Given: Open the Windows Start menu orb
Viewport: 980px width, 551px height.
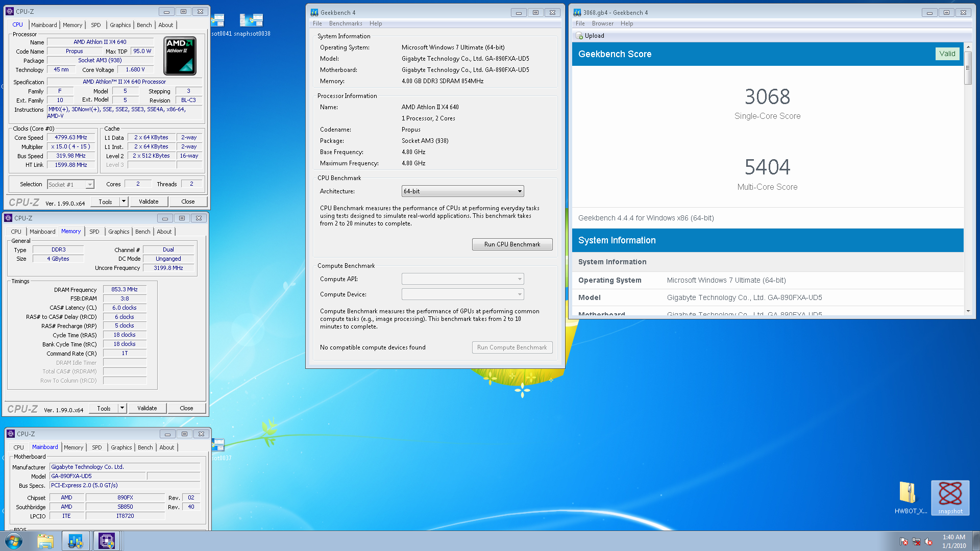Looking at the screenshot, I should 14,541.
